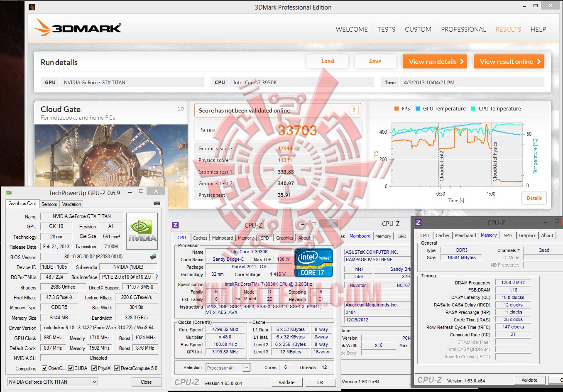Open the Graphics tab in left CPU-Z window
Viewport: 563px width, 392px height.
(284, 238)
